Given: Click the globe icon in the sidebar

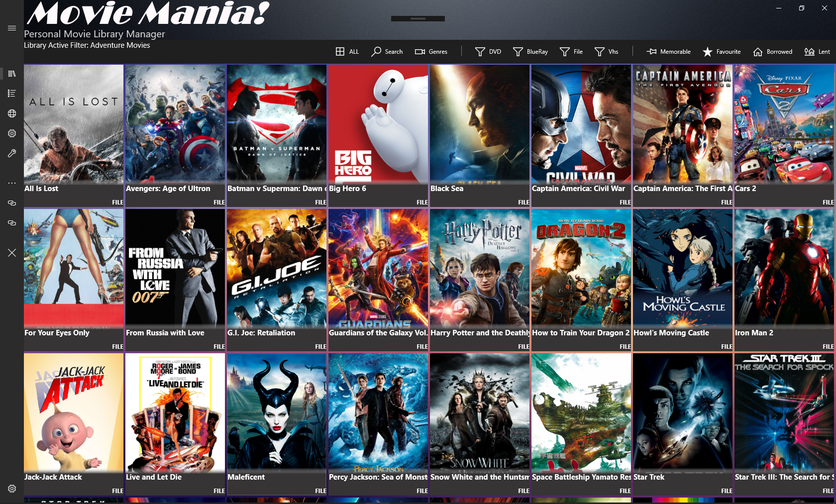Looking at the screenshot, I should pos(12,113).
